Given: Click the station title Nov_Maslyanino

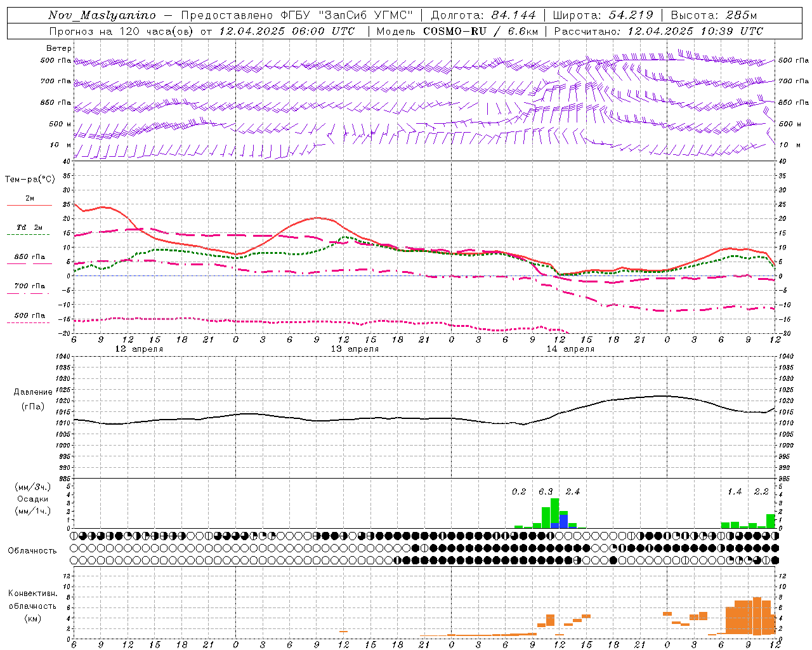Looking at the screenshot, I should point(102,15).
